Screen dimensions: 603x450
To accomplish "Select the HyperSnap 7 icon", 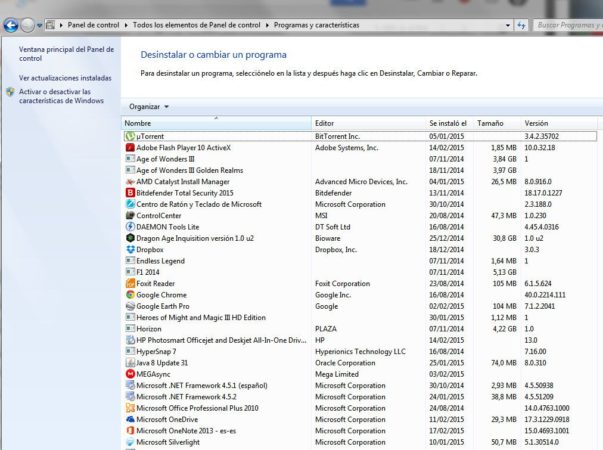I will pos(130,352).
